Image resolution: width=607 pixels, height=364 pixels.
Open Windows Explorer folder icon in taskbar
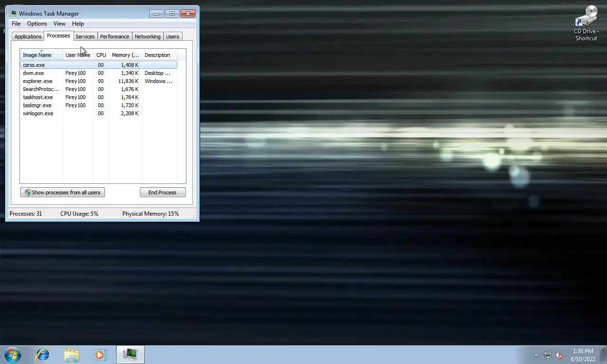point(72,355)
